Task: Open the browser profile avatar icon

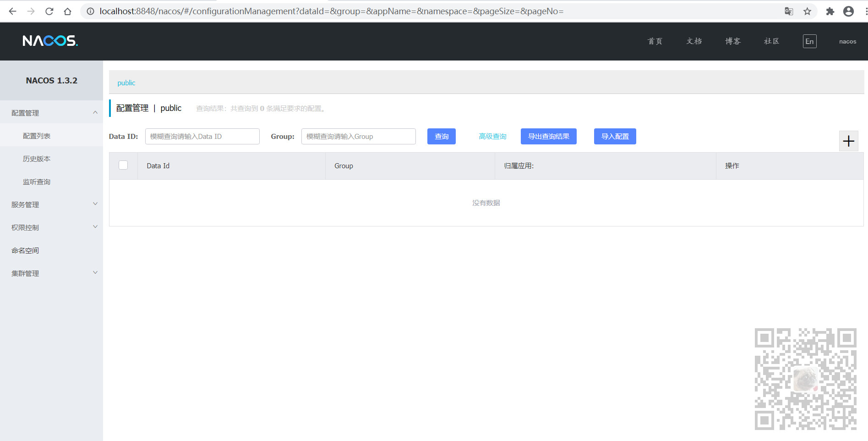Action: point(848,11)
